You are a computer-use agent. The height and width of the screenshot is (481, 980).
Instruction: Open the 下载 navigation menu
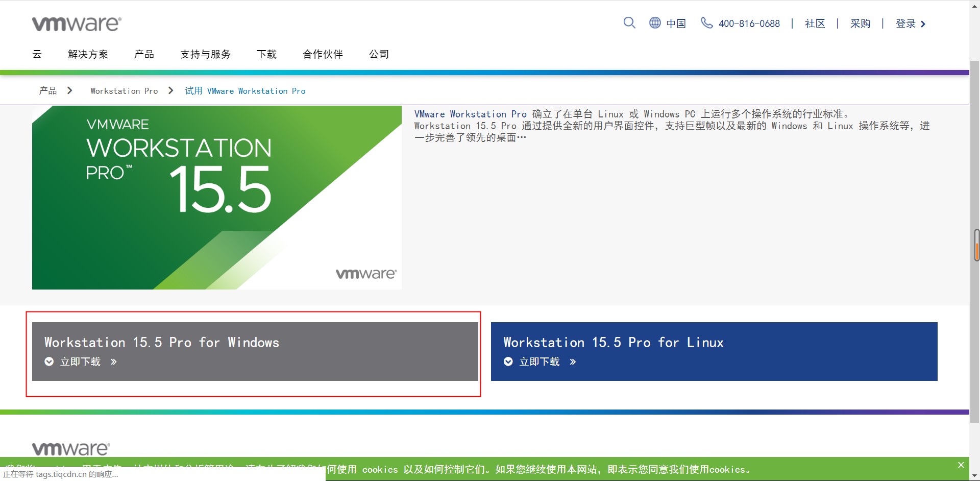click(266, 54)
